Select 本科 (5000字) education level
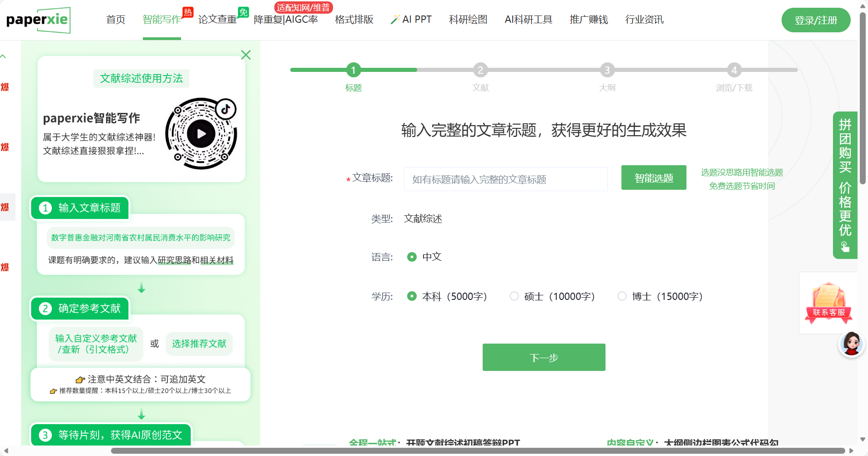The height and width of the screenshot is (456, 868). click(x=412, y=296)
